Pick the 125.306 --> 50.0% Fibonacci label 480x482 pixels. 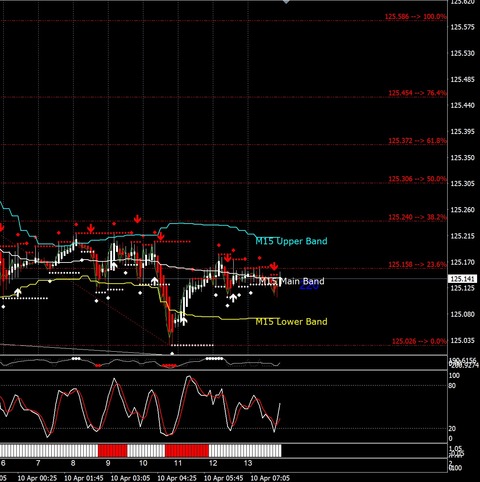click(417, 179)
